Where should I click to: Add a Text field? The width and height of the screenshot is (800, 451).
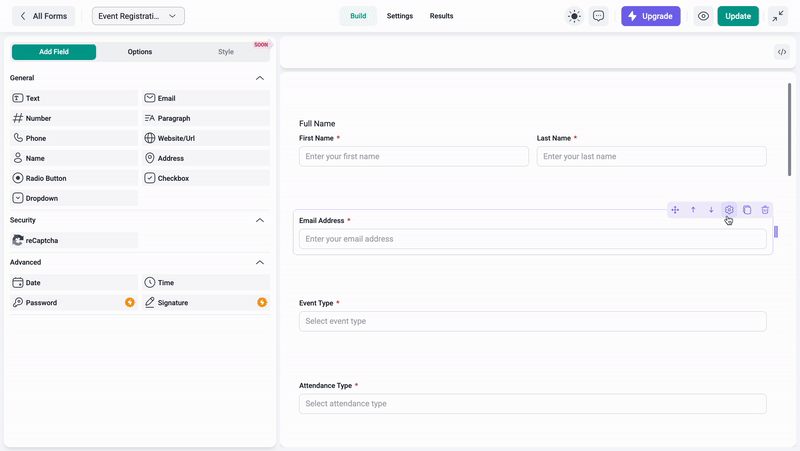click(74, 98)
